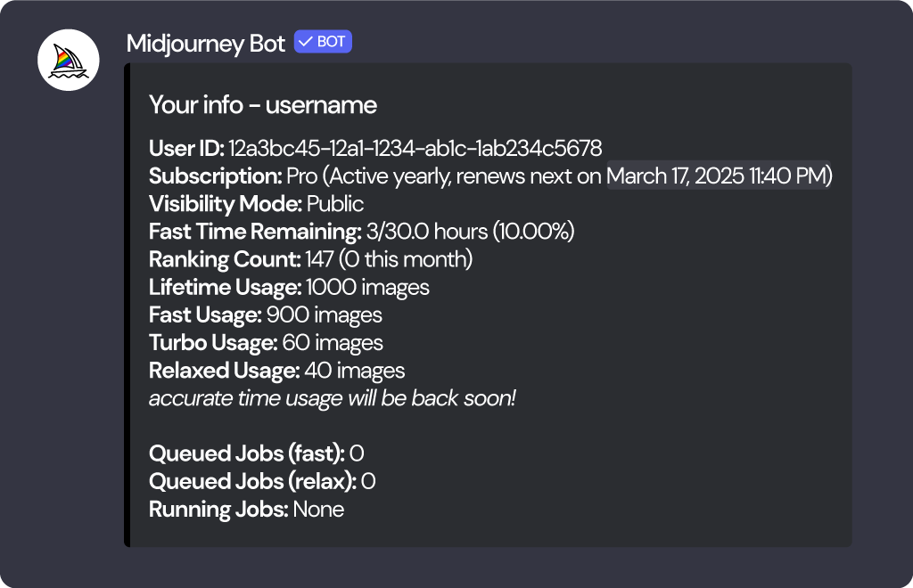The width and height of the screenshot is (913, 588).
Task: Click the black embed accent bar
Action: (x=127, y=305)
